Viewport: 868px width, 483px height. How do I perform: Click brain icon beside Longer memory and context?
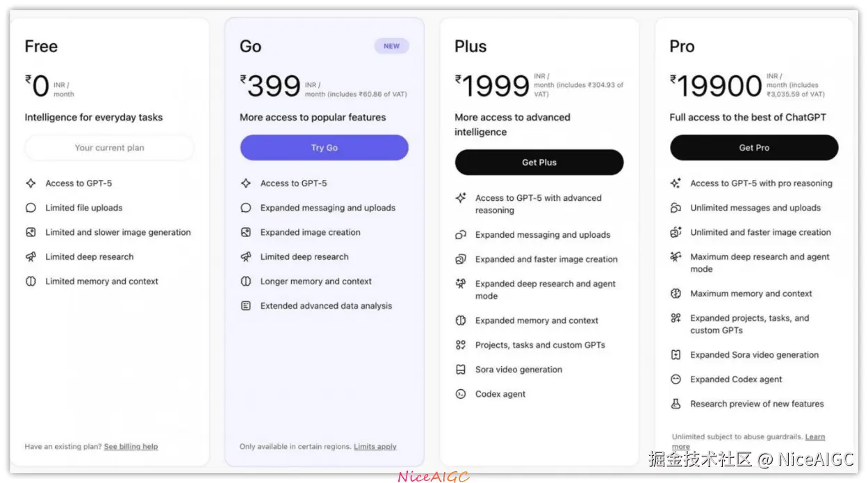coord(245,281)
